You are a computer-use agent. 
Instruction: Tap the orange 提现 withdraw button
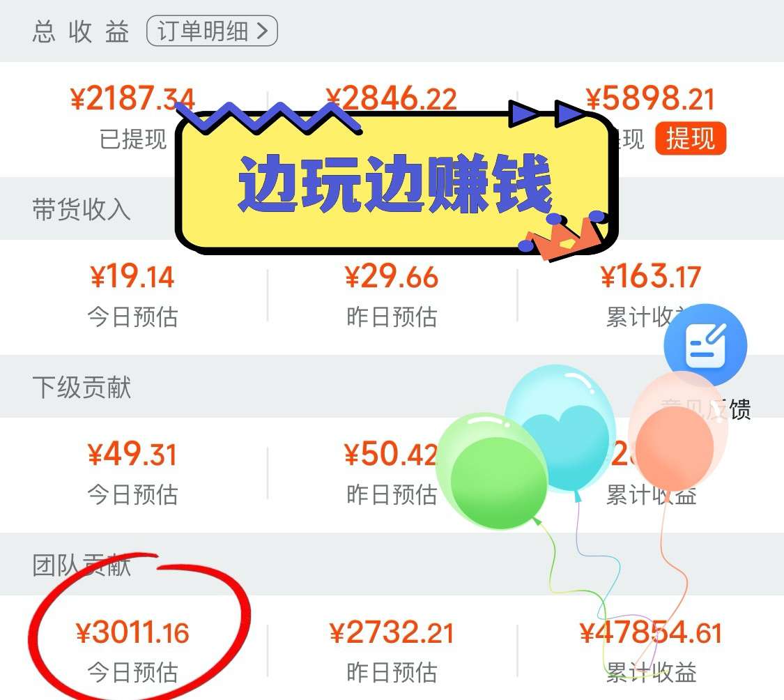pyautogui.click(x=691, y=138)
